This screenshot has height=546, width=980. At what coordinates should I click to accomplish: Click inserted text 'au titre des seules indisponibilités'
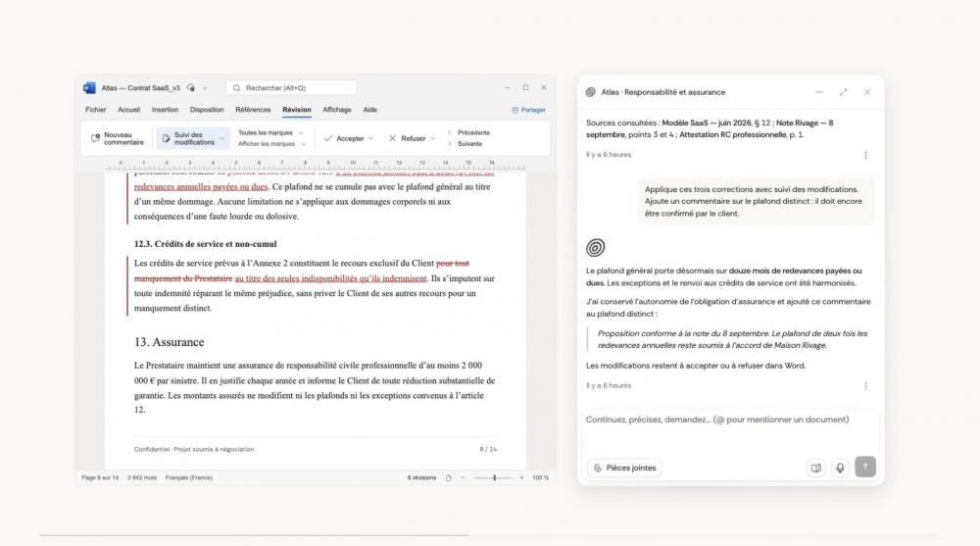297,278
